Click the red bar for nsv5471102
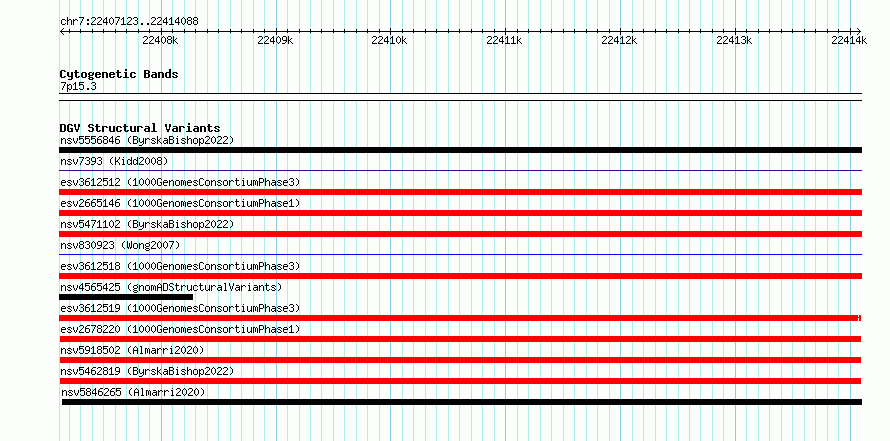The image size is (890, 441). (460, 234)
